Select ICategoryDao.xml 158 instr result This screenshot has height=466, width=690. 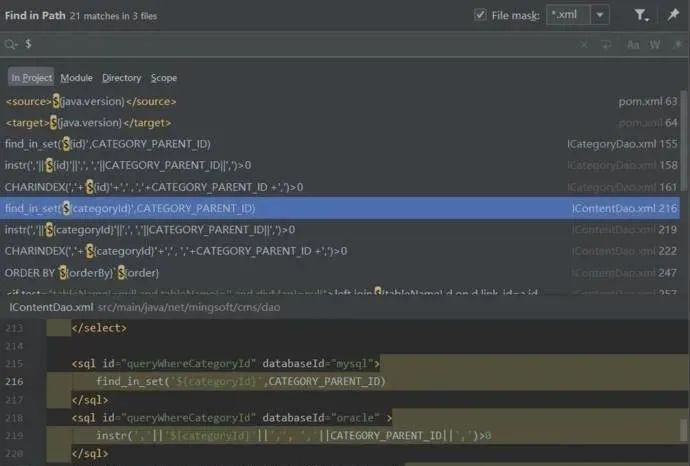click(x=340, y=165)
